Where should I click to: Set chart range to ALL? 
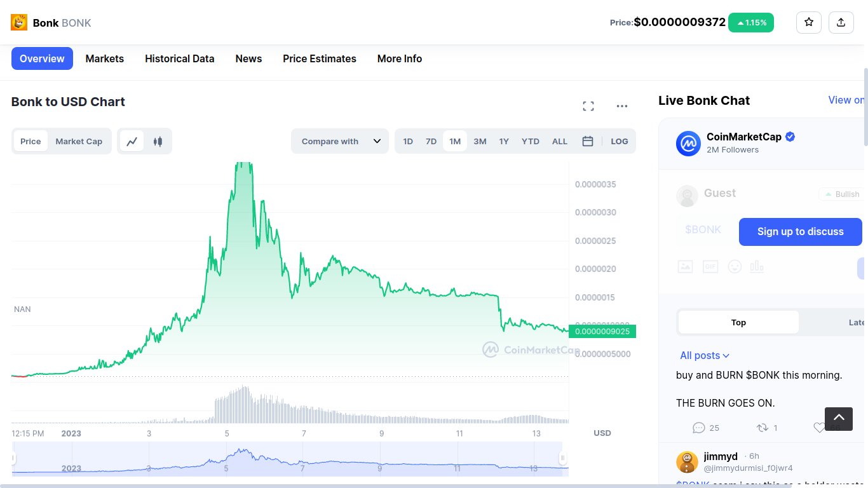[x=560, y=141]
